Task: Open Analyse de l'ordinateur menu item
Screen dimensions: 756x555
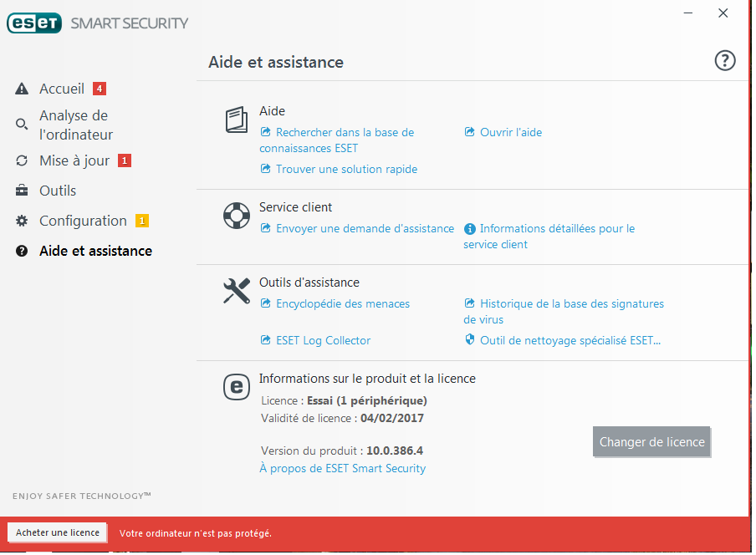Action: (76, 125)
